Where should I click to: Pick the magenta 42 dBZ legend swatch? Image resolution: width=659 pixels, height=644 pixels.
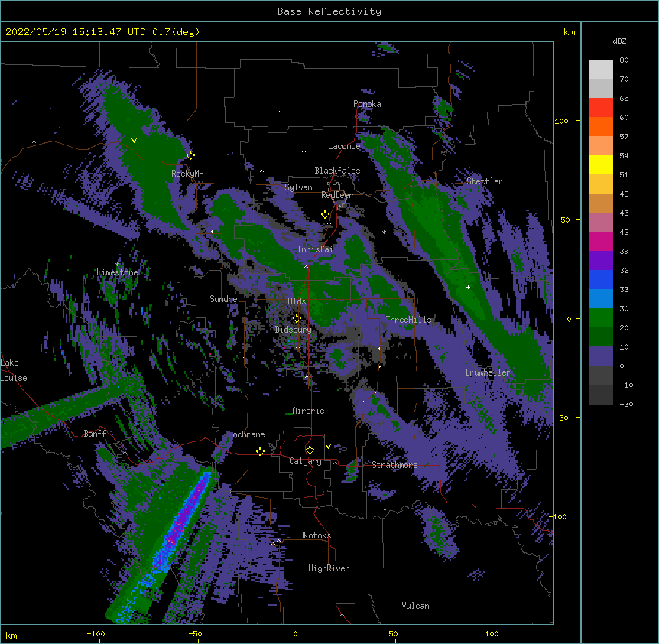click(601, 241)
